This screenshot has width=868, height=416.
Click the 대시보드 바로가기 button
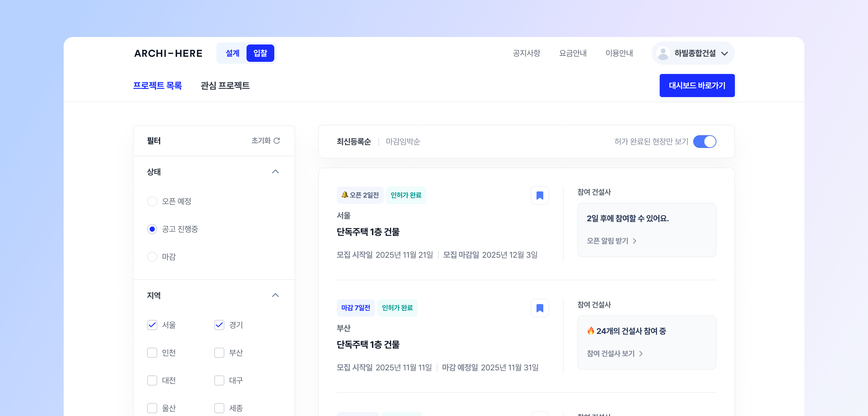pyautogui.click(x=697, y=86)
